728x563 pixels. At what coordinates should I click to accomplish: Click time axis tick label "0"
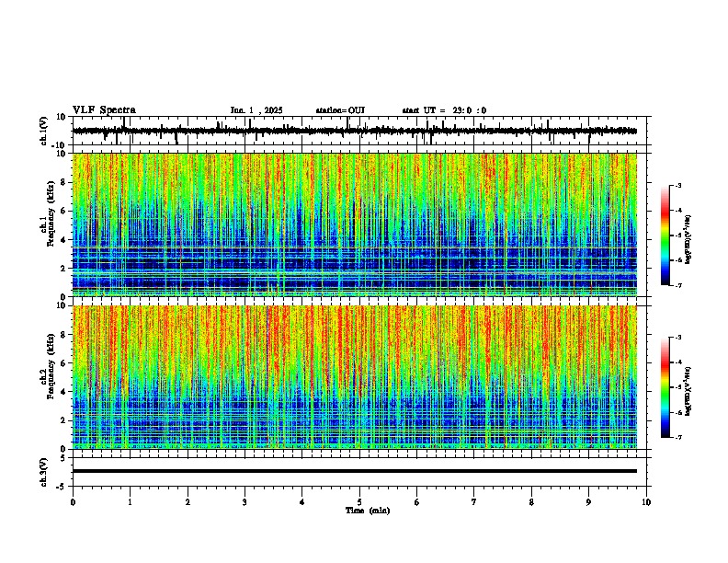pos(73,502)
